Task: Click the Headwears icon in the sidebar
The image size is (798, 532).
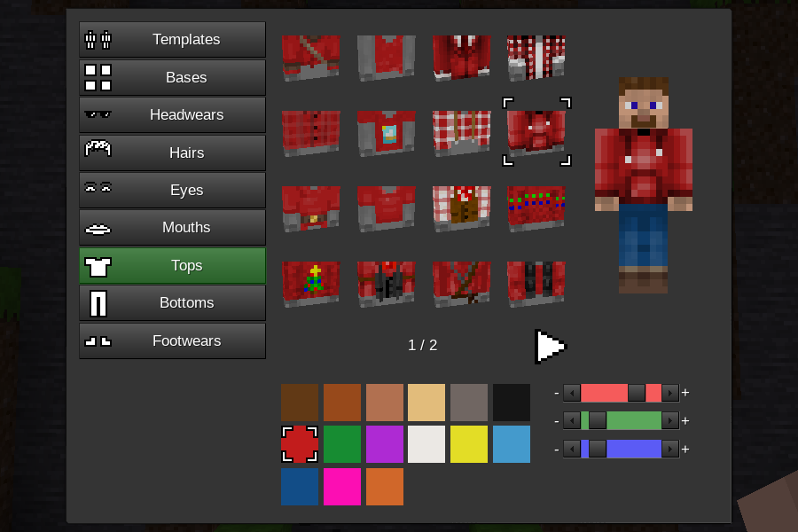Action: (x=98, y=114)
